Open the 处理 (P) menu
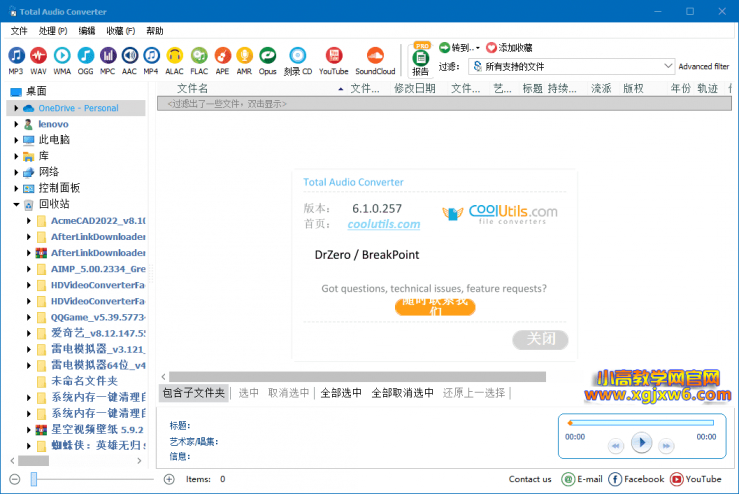 click(x=53, y=31)
